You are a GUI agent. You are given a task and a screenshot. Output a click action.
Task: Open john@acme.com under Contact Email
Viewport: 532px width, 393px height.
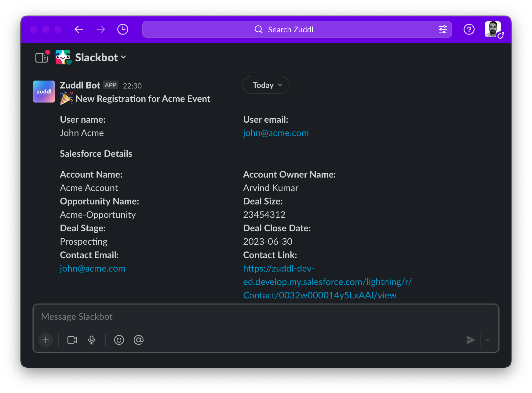point(93,269)
